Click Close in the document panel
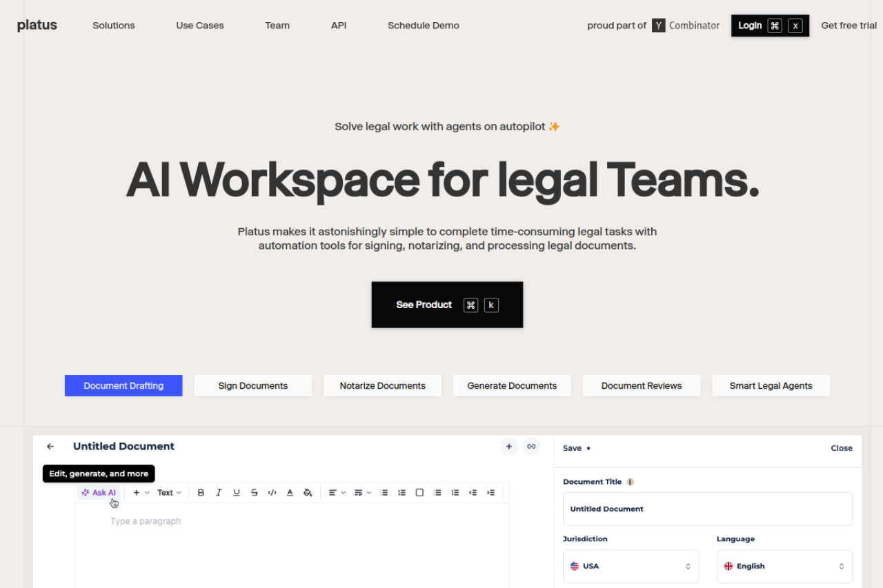The width and height of the screenshot is (883, 588). 842,448
